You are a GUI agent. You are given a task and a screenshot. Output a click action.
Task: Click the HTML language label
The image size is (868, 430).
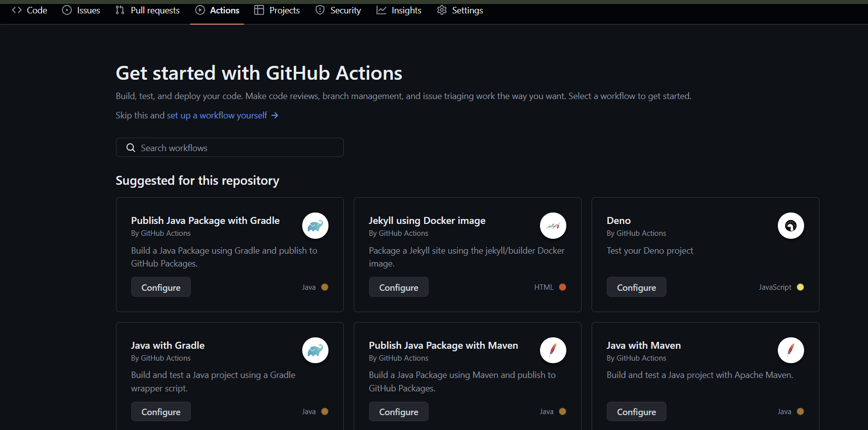(x=544, y=287)
